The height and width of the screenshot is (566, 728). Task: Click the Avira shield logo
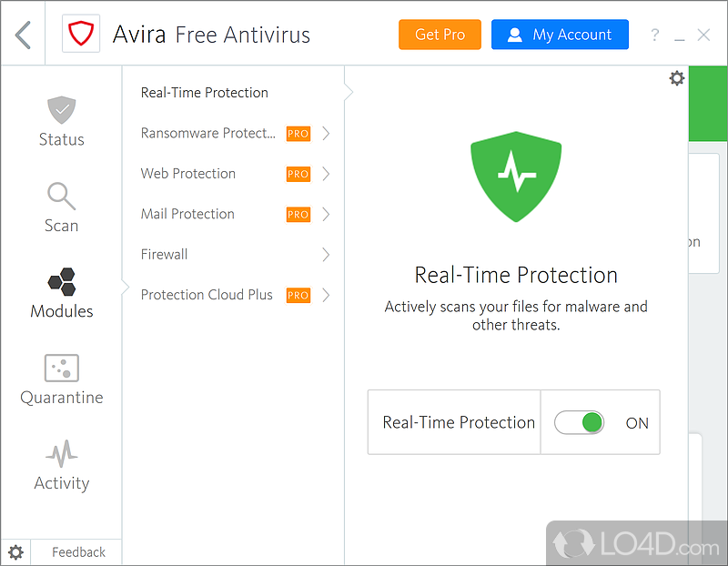[x=81, y=35]
